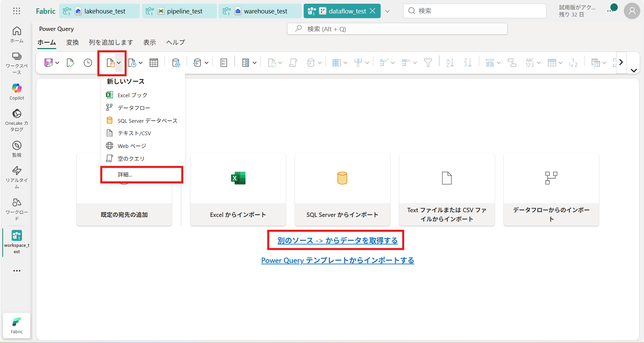Open the app launcher waffle grid icon

click(x=16, y=11)
